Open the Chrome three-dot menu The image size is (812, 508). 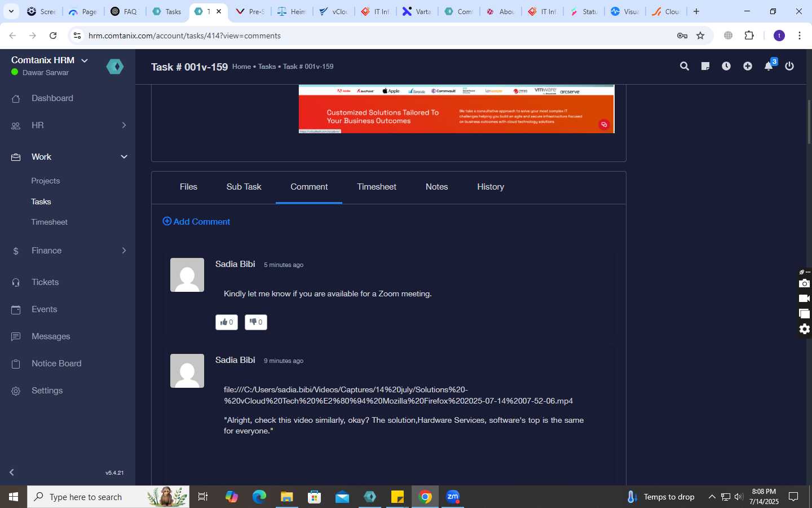(x=800, y=36)
